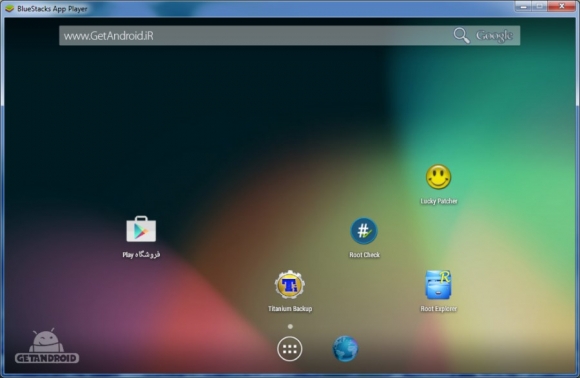Screen dimensions: 580x378
Task: Click the 'Lucky Patcher' text label
Action: 439,201
